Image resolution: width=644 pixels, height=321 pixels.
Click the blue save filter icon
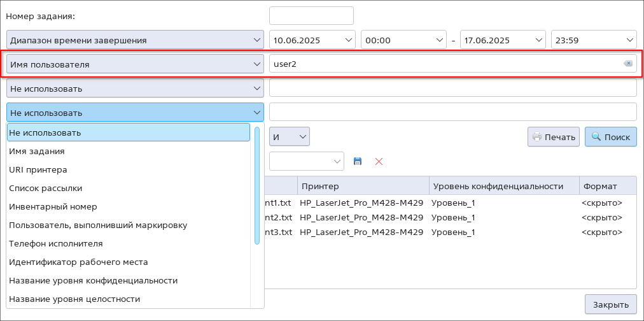358,162
